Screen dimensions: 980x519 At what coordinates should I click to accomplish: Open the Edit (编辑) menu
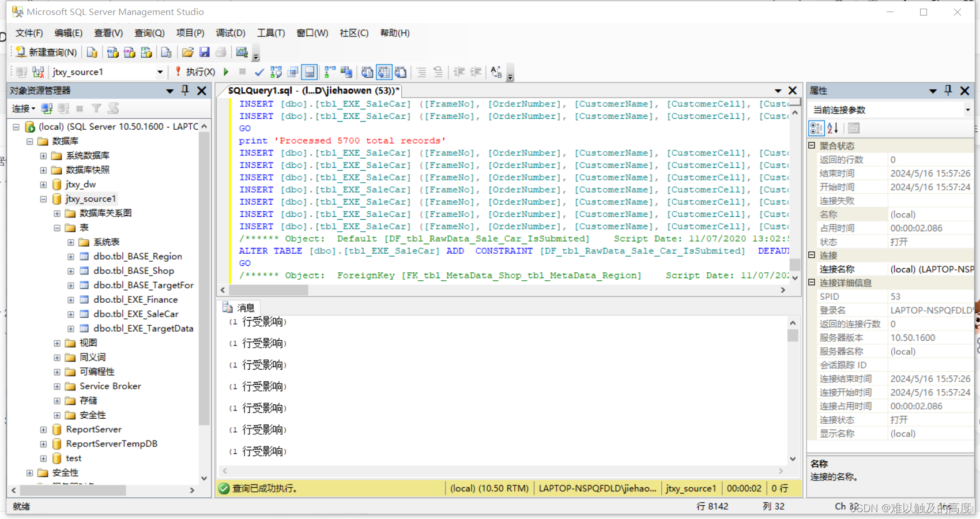[68, 33]
